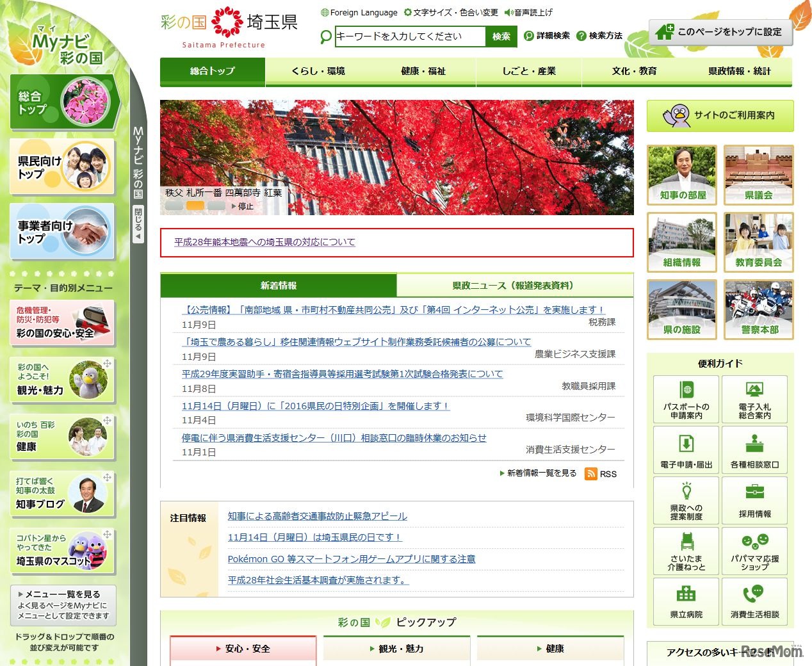
Task: Select first slideshow indicator
Action: pyautogui.click(x=174, y=206)
